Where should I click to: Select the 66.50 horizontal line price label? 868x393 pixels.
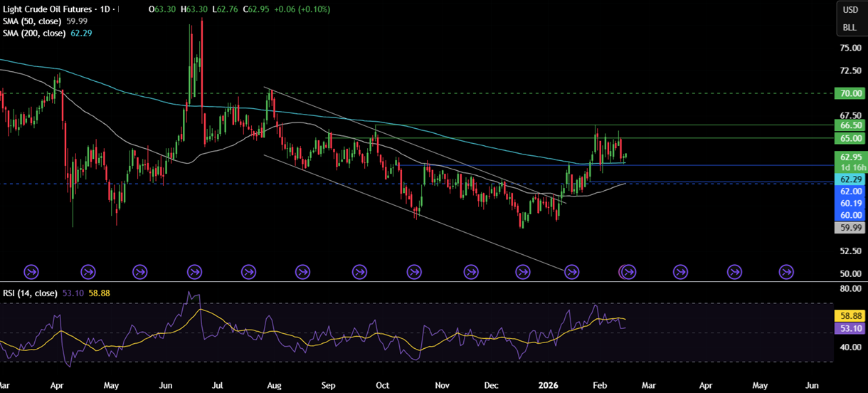851,125
